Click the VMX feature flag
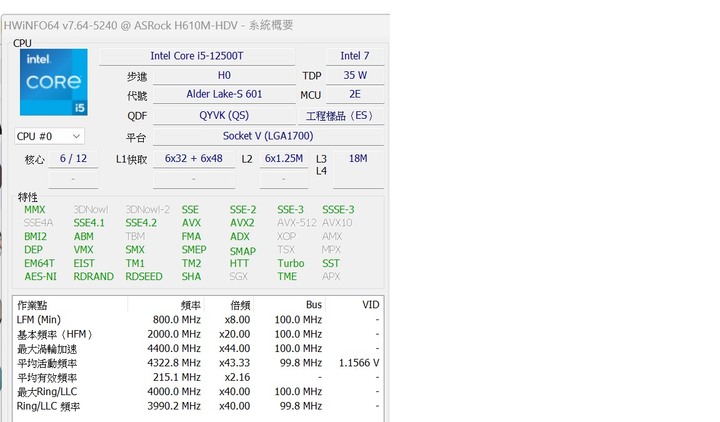The width and height of the screenshot is (720, 422). (x=83, y=250)
